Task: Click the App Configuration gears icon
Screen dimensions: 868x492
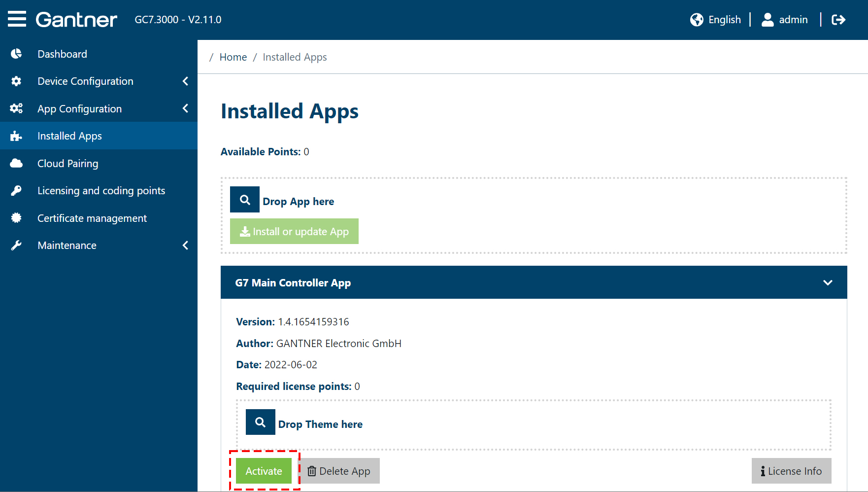Action: coord(16,108)
